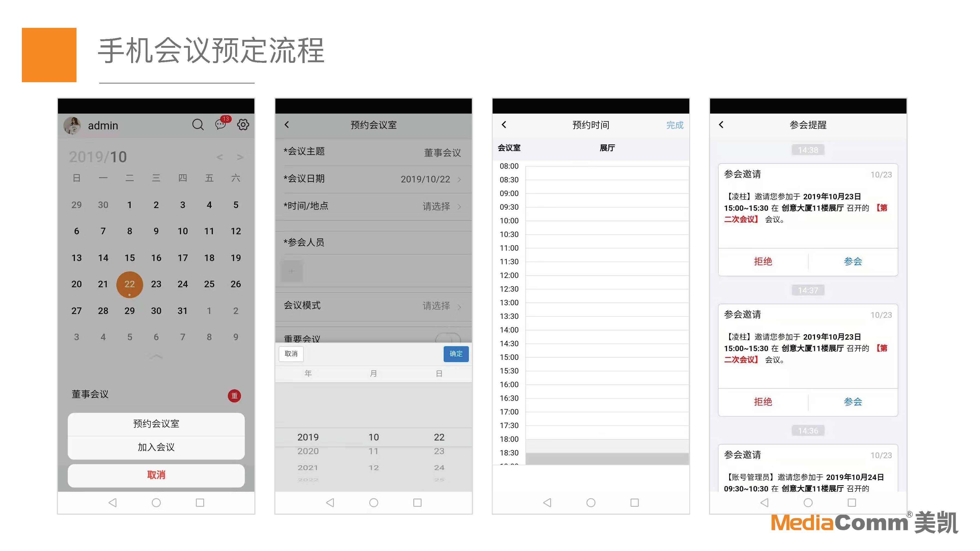The height and width of the screenshot is (551, 980).
Task: Tap the red 重 badge beside 董事会议
Action: coord(234,396)
